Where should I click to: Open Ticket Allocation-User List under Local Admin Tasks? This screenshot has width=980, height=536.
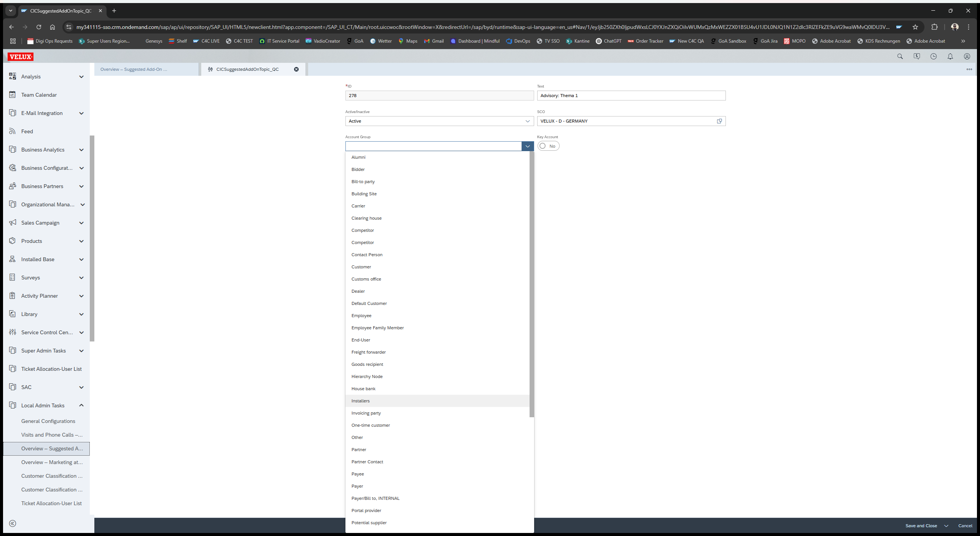coord(51,503)
